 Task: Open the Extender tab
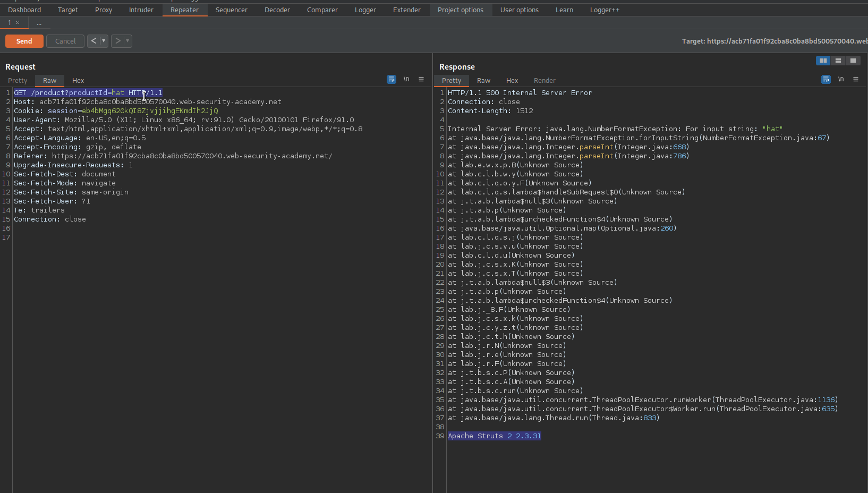407,10
